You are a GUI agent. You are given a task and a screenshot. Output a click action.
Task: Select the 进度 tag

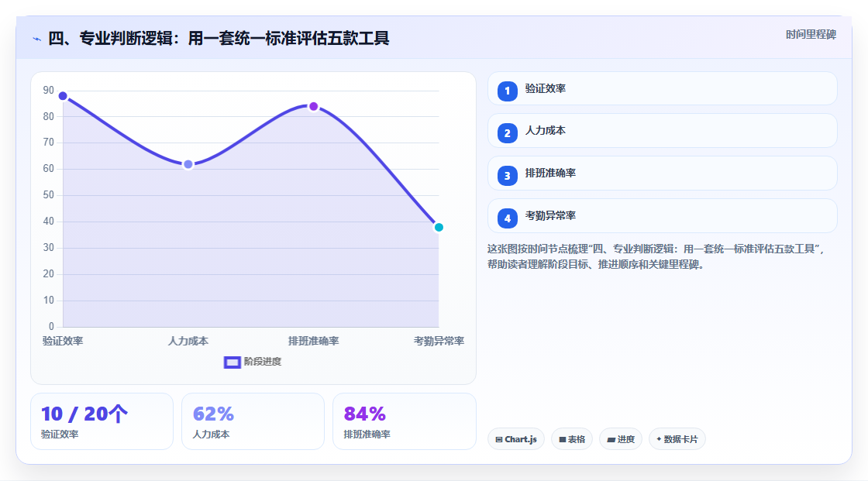tap(621, 439)
